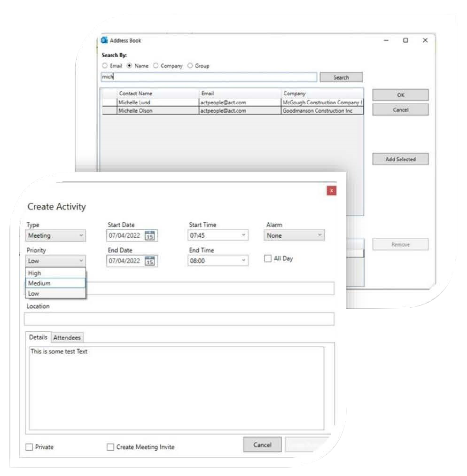Viewport: 467px width, 476px height.
Task: Open the Start Date calendar picker icon
Action: pos(150,235)
